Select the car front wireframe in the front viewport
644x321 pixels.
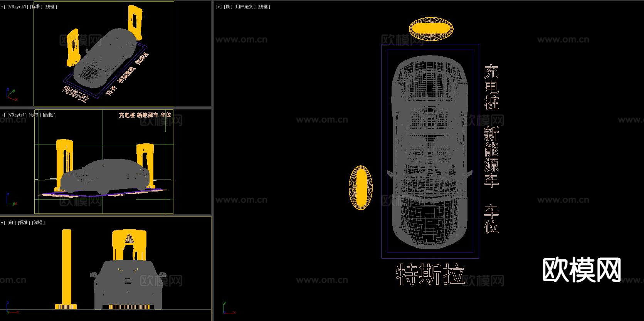click(x=128, y=285)
